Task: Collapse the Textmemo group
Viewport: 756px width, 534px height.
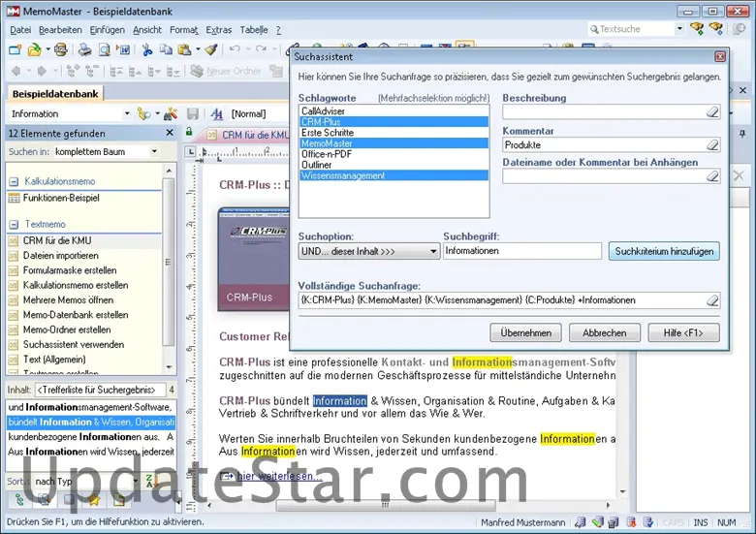Action: [14, 225]
